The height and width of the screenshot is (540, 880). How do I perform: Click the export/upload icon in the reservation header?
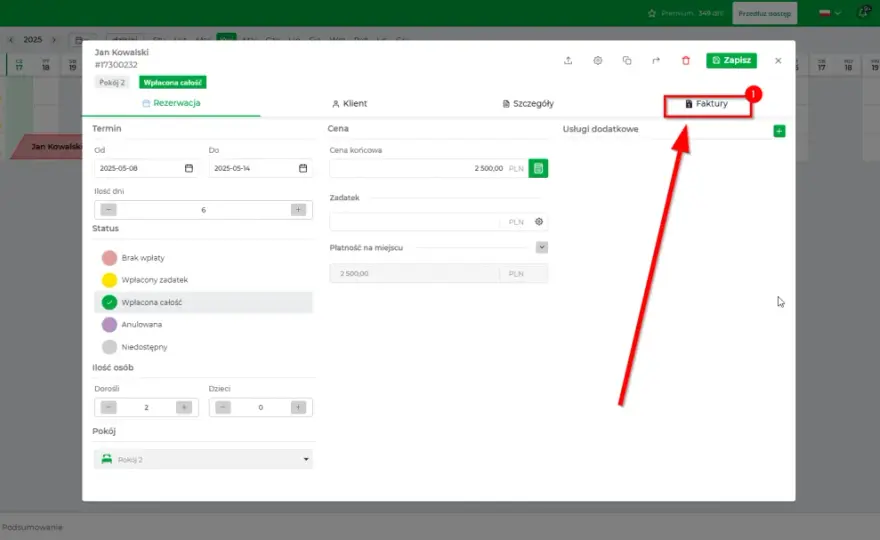tap(568, 61)
